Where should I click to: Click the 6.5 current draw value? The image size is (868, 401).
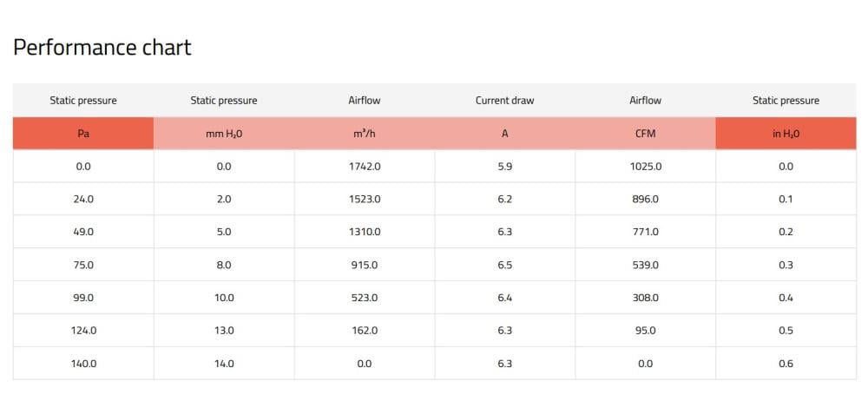coord(504,265)
